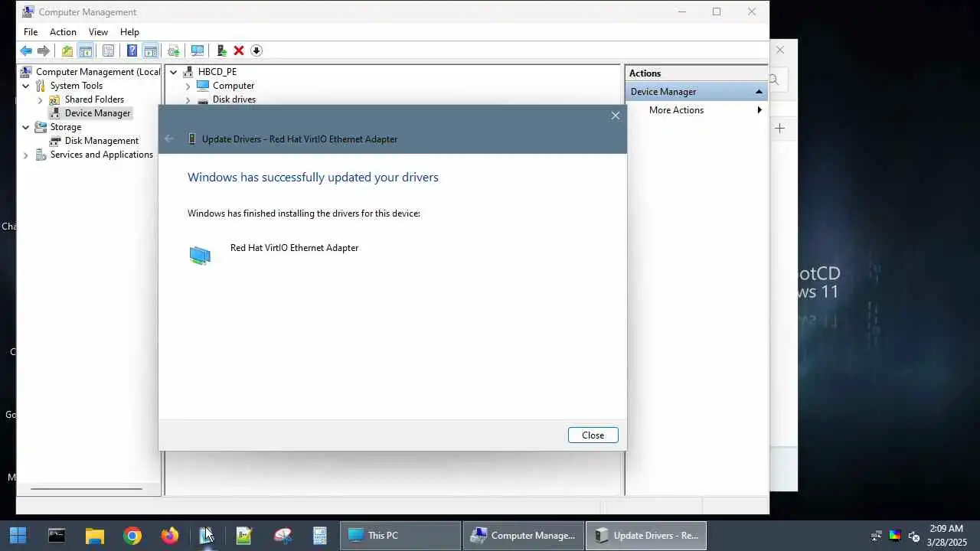The width and height of the screenshot is (980, 551).
Task: Select Disk drives label in device list
Action: click(x=234, y=99)
